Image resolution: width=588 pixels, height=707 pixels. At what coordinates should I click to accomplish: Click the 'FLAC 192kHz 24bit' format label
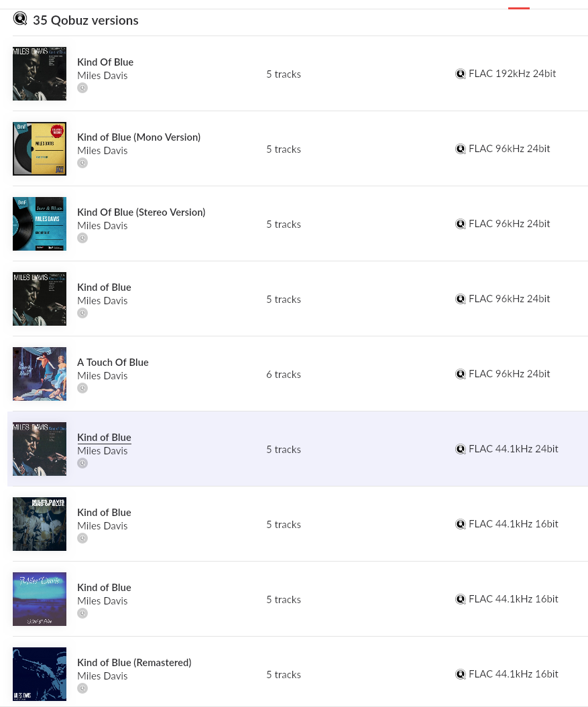tap(512, 74)
